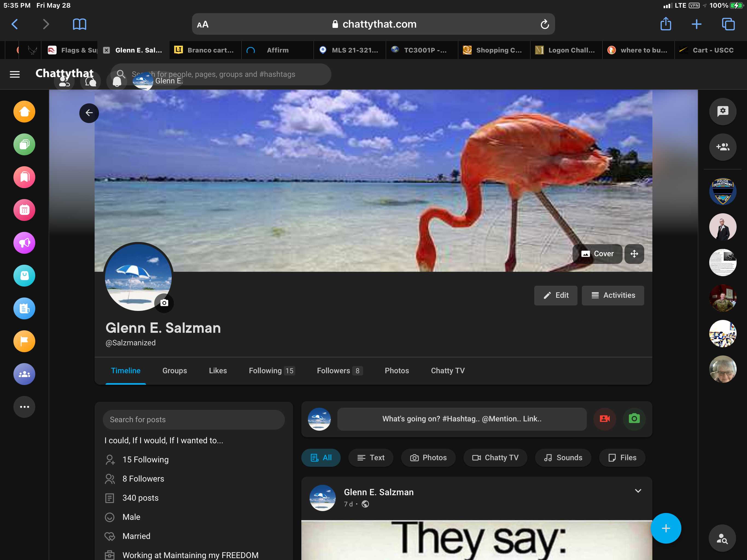The width and height of the screenshot is (747, 560).
Task: Start a live video with red camera icon
Action: point(605,419)
